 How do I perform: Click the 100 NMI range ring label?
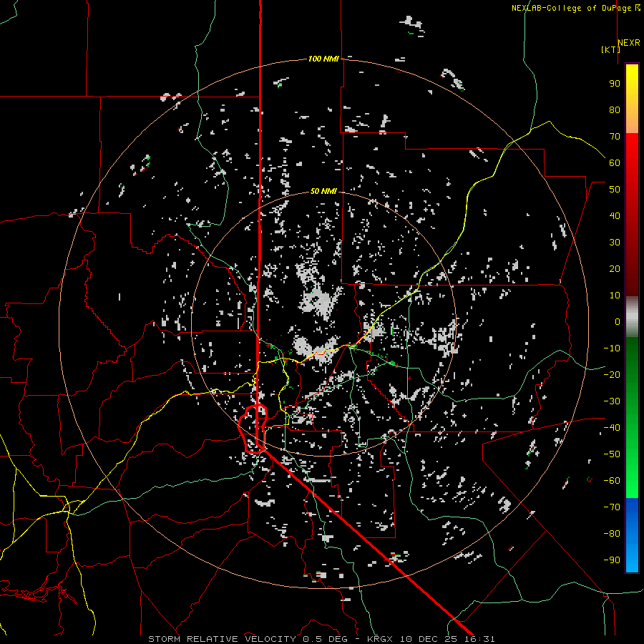(323, 59)
